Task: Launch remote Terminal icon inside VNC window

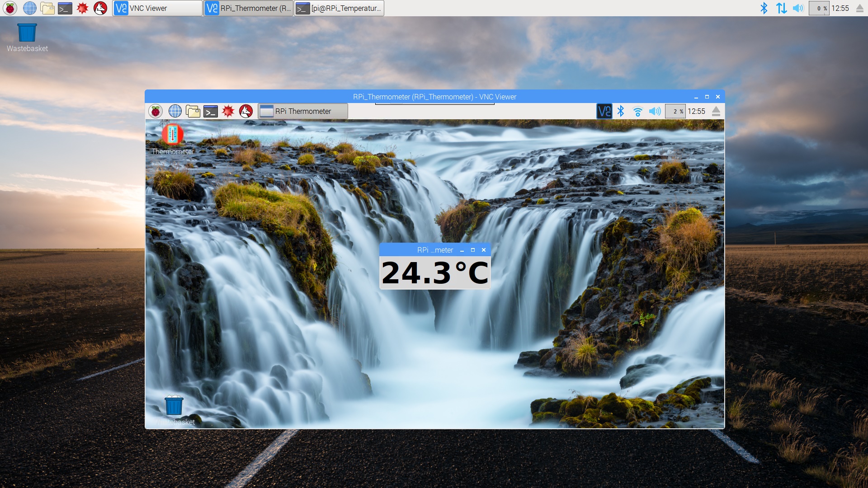Action: click(211, 111)
